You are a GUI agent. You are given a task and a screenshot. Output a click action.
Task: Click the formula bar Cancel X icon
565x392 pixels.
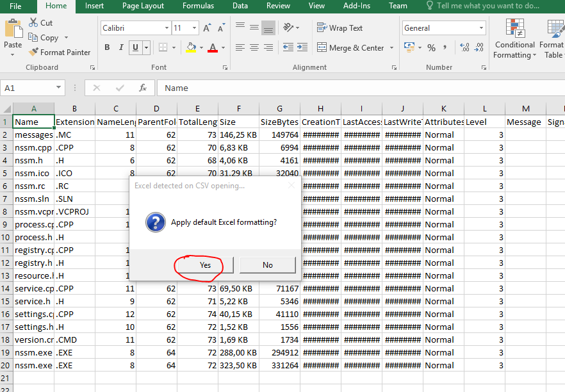pos(97,88)
